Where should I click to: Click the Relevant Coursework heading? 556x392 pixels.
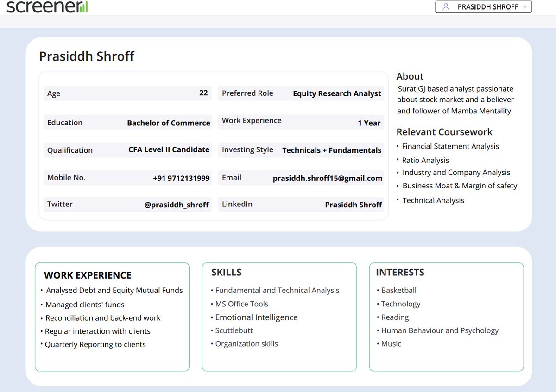(444, 132)
